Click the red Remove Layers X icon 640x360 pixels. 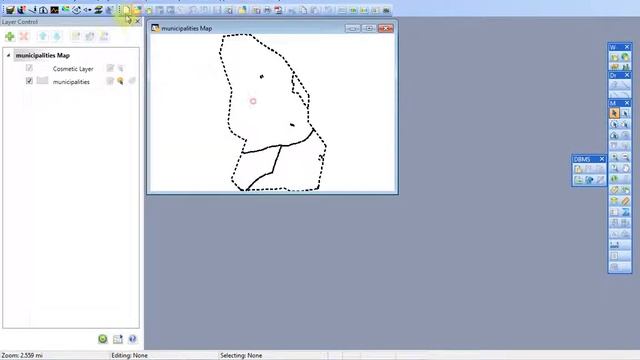(24, 37)
